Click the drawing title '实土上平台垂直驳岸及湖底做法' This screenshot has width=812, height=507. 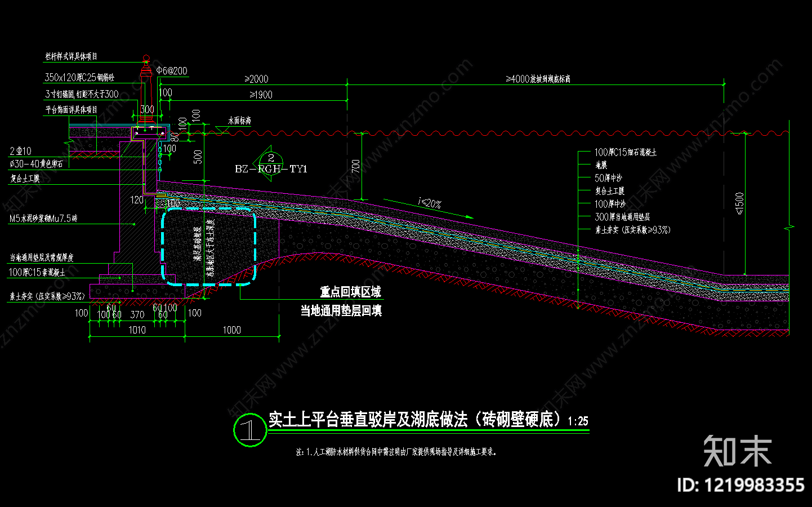(x=368, y=419)
